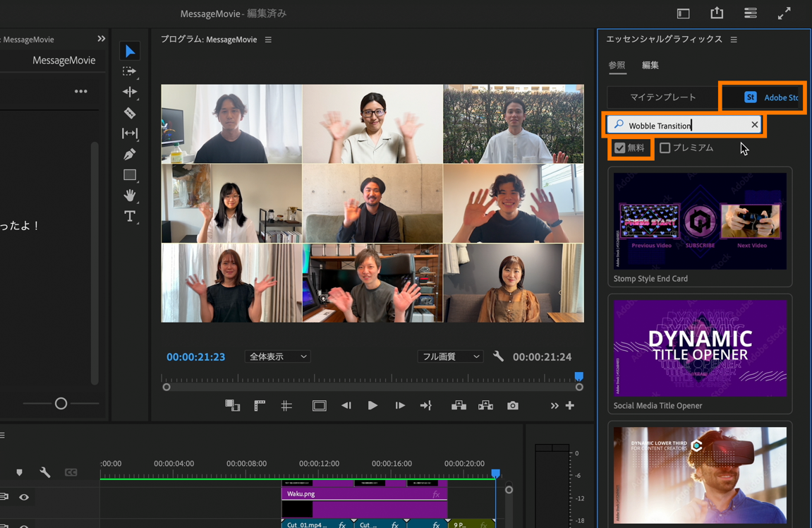
Task: Click the left panel vertical scrollbar
Action: pyautogui.click(x=95, y=263)
